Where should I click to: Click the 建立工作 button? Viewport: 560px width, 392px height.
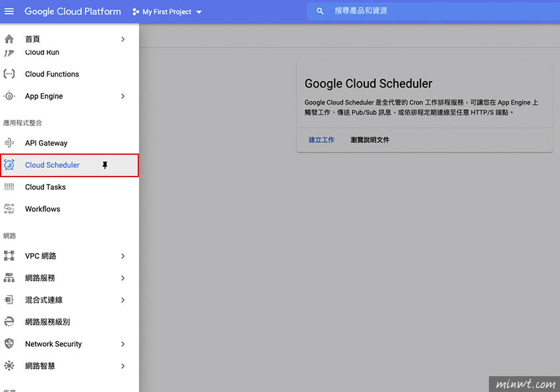click(x=322, y=140)
